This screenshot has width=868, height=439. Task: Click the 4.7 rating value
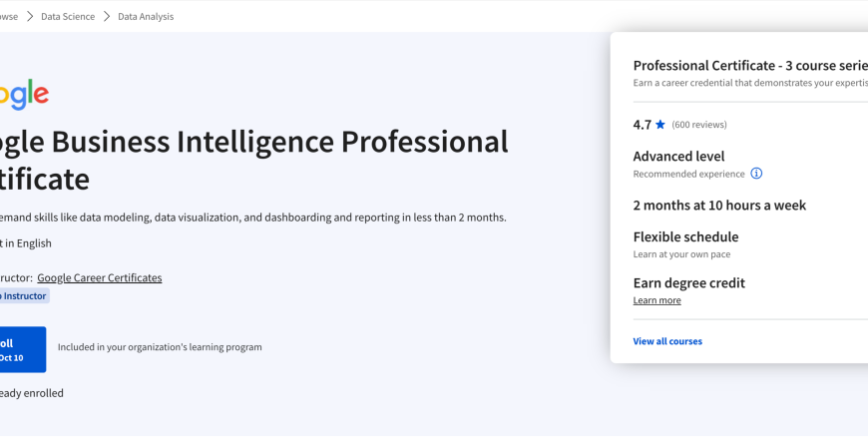coord(643,125)
